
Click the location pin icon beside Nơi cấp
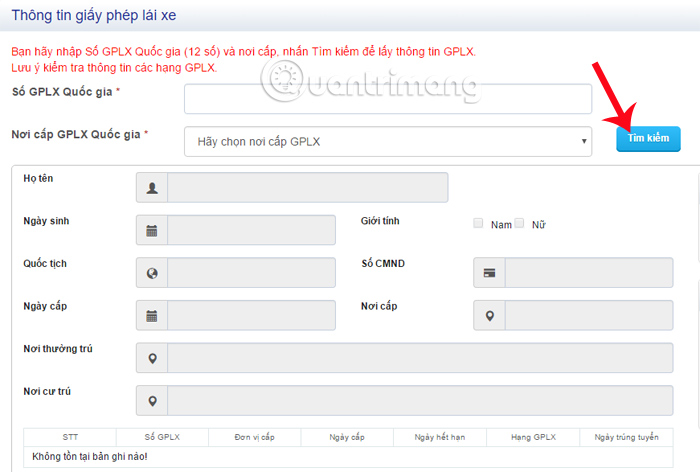pos(489,316)
